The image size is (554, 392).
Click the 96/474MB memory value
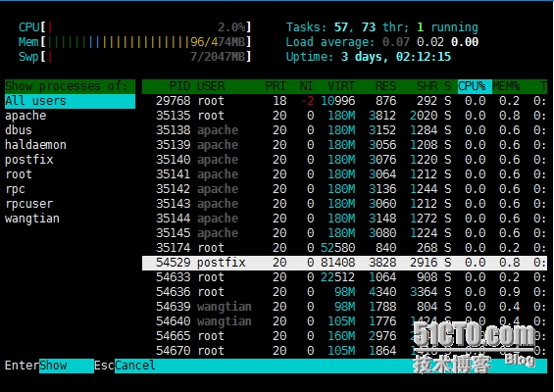[x=218, y=42]
